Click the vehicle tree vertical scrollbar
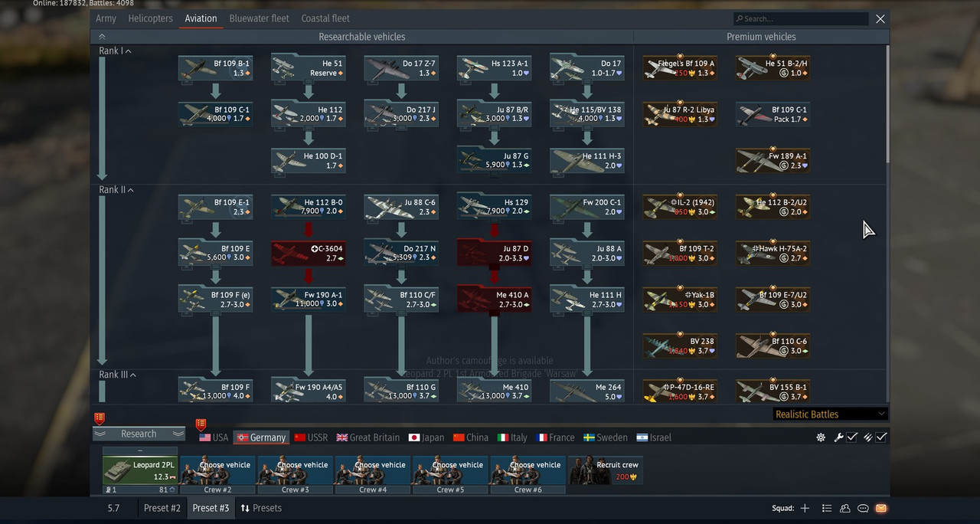 [888, 103]
